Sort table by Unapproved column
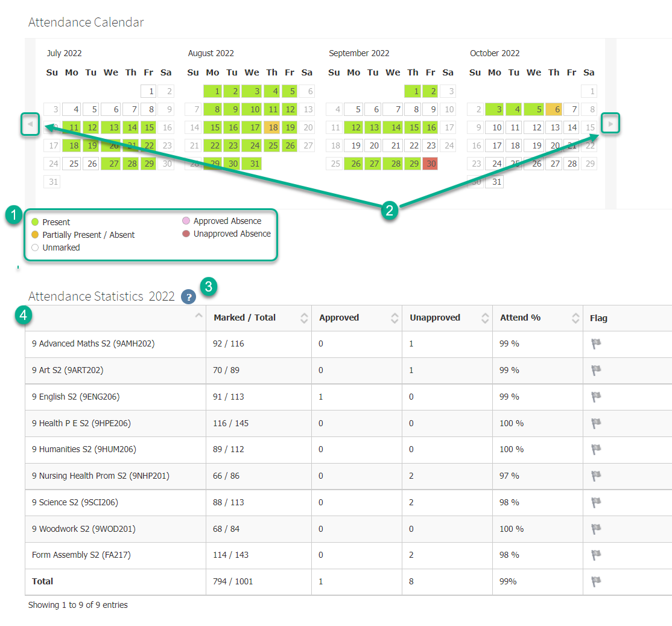Screen dimensions: 672x626 [x=485, y=318]
